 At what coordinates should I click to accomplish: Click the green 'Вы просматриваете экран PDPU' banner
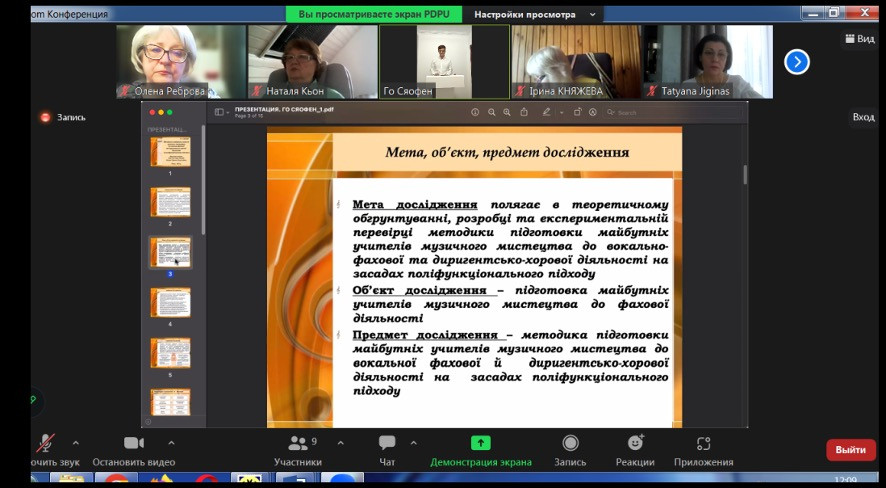point(373,15)
